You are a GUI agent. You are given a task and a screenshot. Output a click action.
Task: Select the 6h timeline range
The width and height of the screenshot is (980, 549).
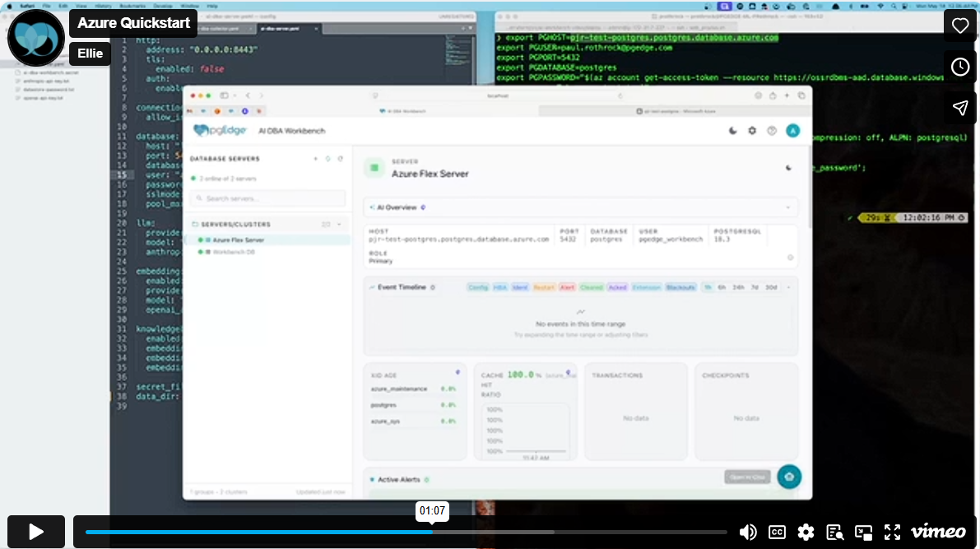722,287
